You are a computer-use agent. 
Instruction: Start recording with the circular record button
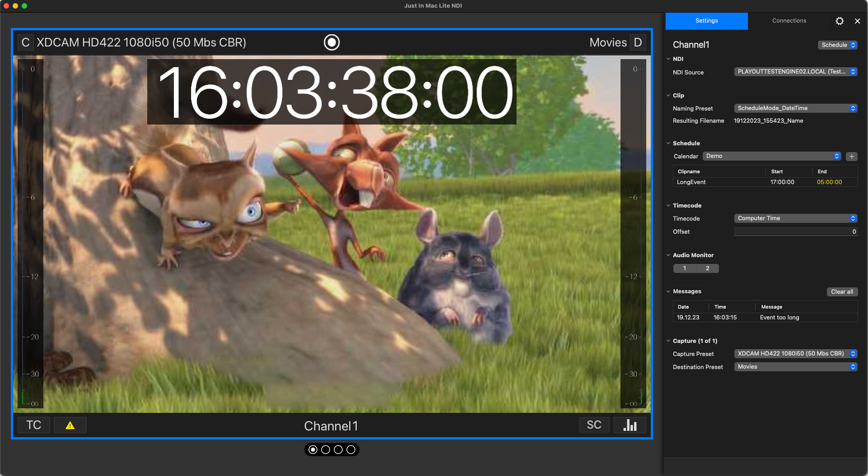click(332, 42)
